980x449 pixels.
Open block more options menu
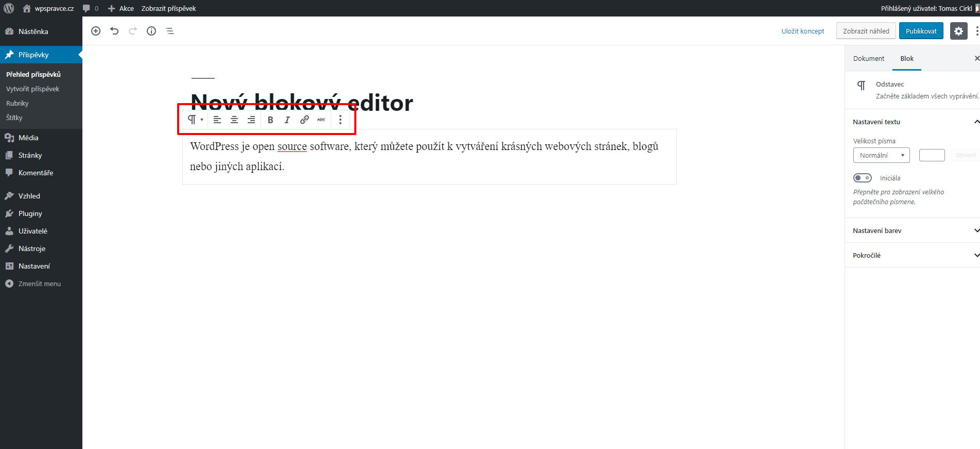[340, 120]
